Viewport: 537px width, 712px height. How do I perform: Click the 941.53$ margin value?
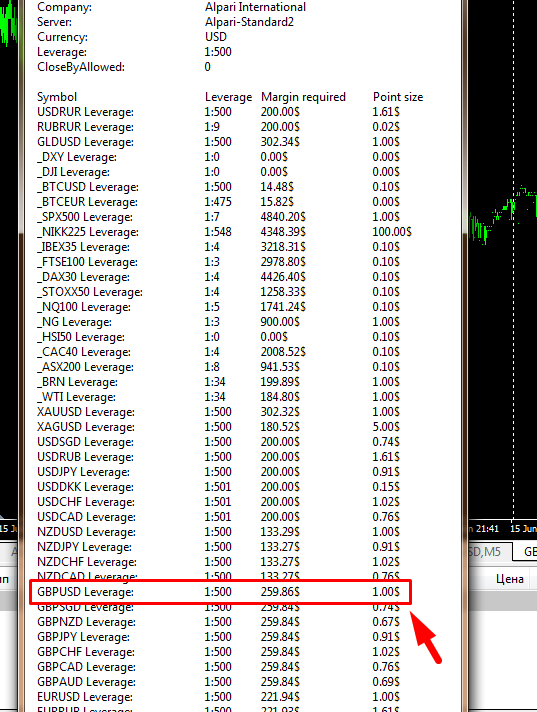click(x=280, y=367)
